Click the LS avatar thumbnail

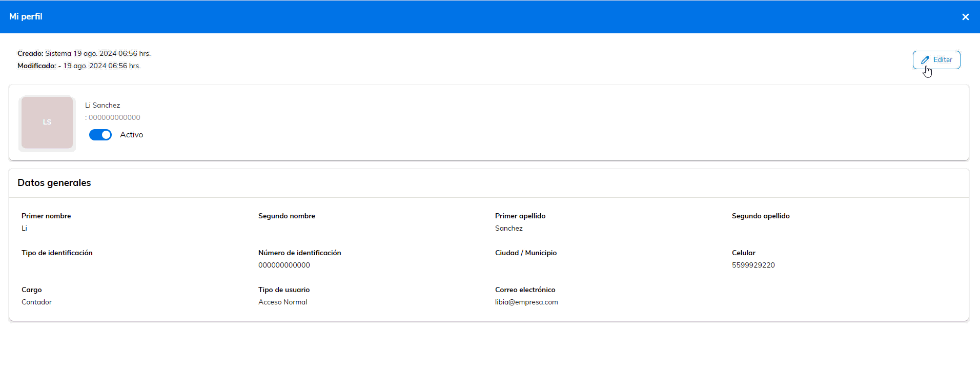pyautogui.click(x=47, y=123)
